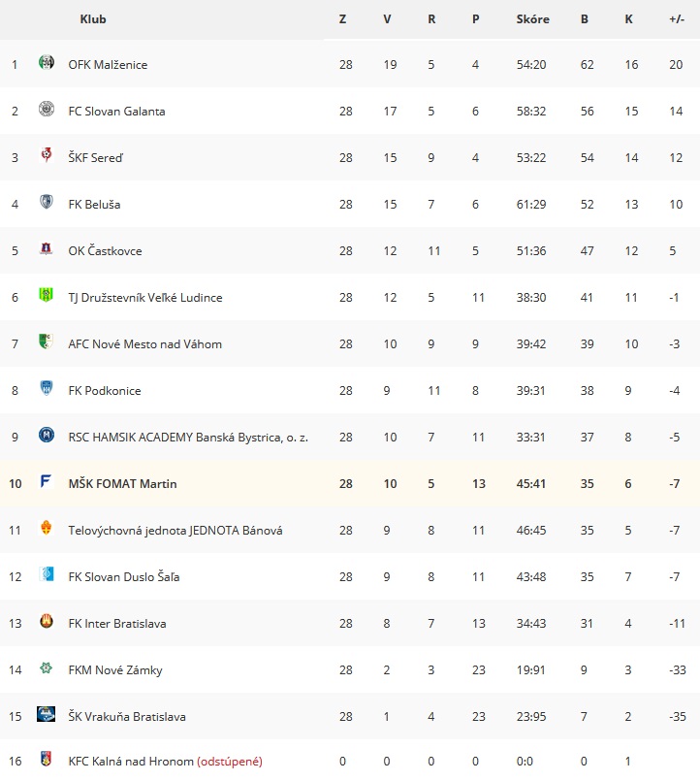Open TJ Družstevník Veľké Ludince team link
700x781 pixels.
point(145,297)
